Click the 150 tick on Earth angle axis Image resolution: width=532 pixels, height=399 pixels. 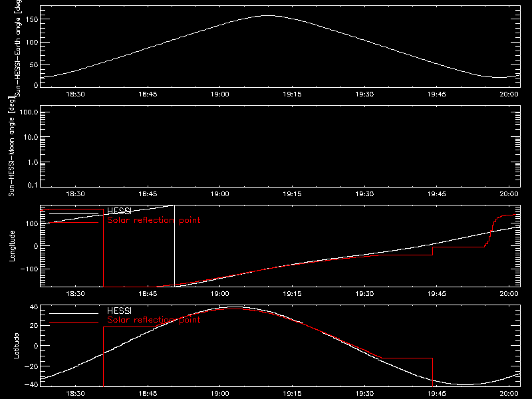pos(32,20)
